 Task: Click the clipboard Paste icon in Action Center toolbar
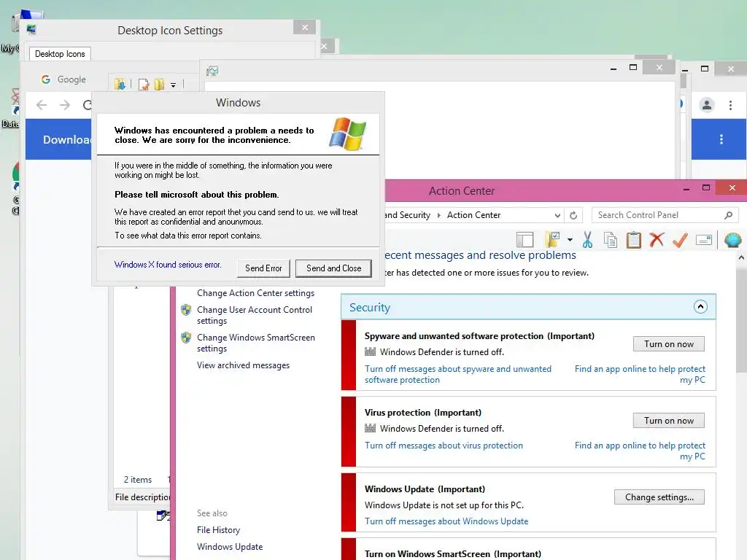pyautogui.click(x=634, y=240)
